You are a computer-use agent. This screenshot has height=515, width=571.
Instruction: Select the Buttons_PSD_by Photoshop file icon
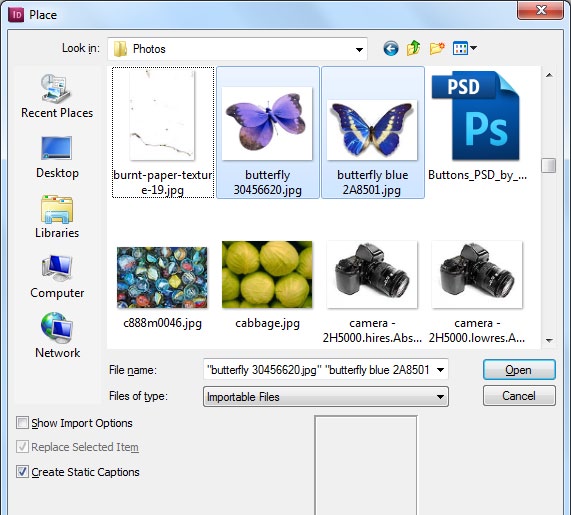[x=477, y=116]
